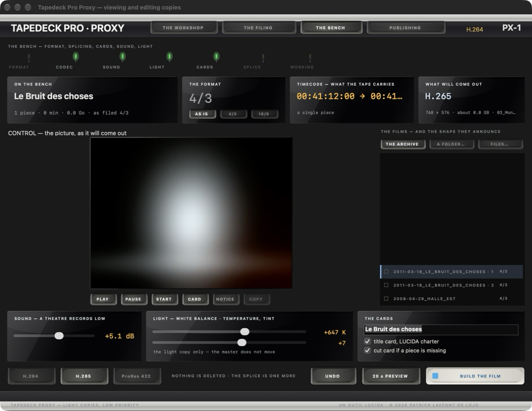Uncheck cut card if a piece is missing

pos(367,350)
